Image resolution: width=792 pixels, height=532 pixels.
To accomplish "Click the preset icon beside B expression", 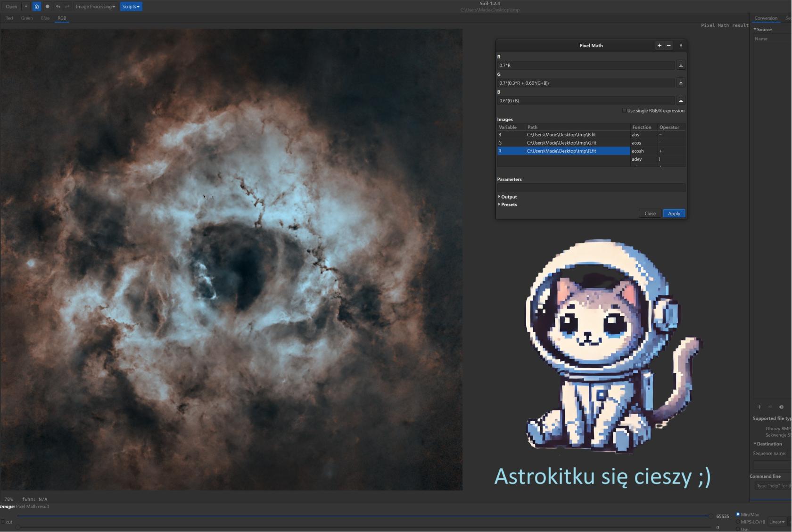I will pyautogui.click(x=680, y=100).
